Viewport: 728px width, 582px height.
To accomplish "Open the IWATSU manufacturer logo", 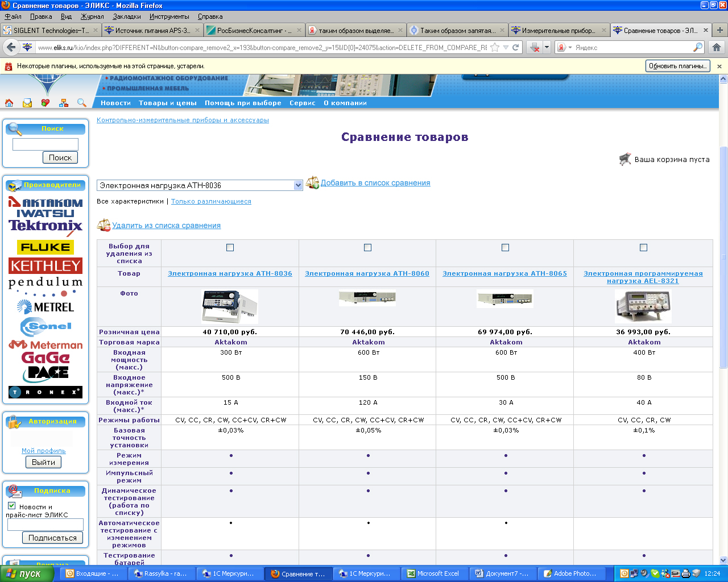I will coord(45,214).
